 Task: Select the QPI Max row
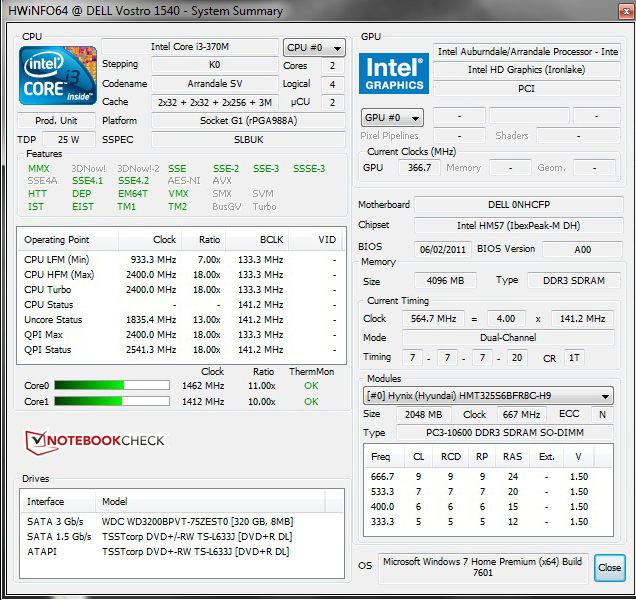coord(181,335)
